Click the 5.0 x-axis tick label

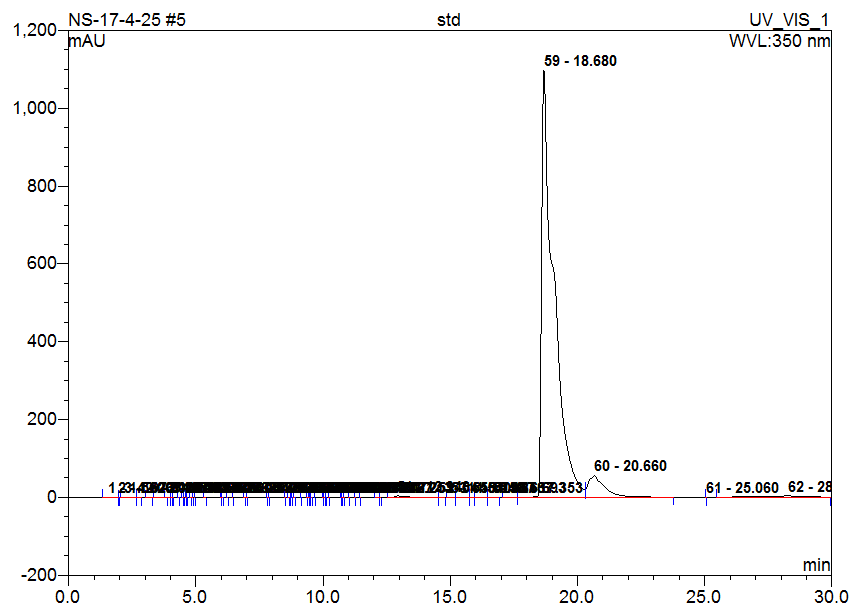195,596
